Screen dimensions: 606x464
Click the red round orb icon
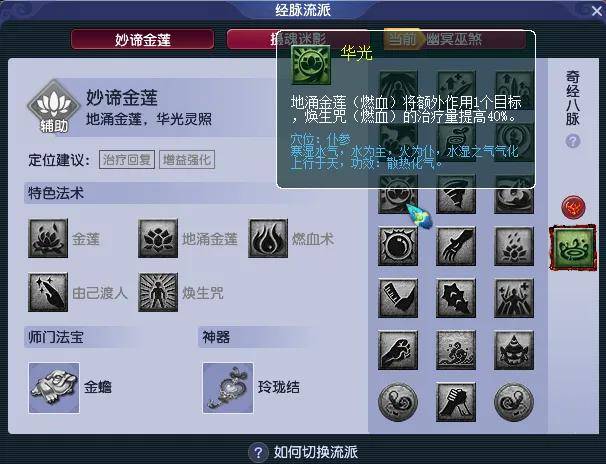coord(573,207)
